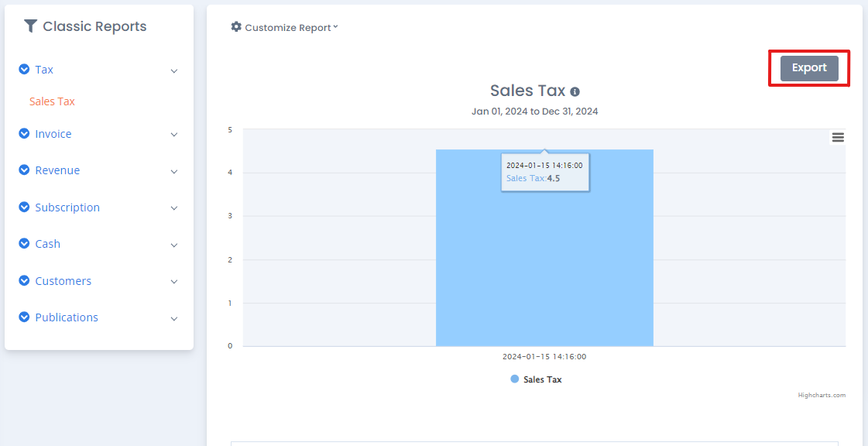Select the Sales Tax report item

tap(52, 101)
